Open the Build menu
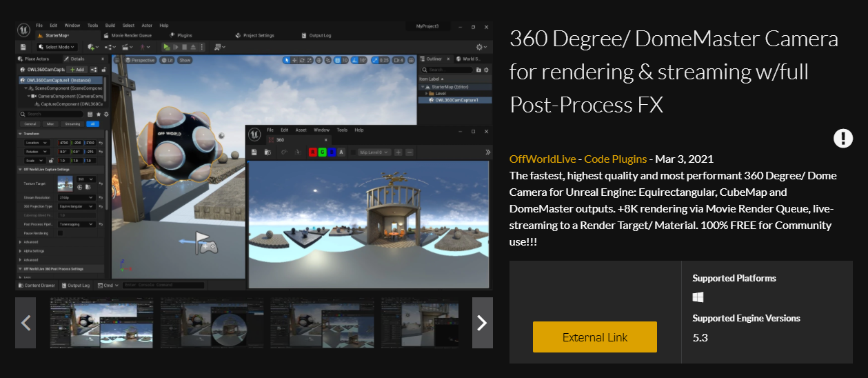The width and height of the screenshot is (868, 378). pyautogui.click(x=111, y=26)
